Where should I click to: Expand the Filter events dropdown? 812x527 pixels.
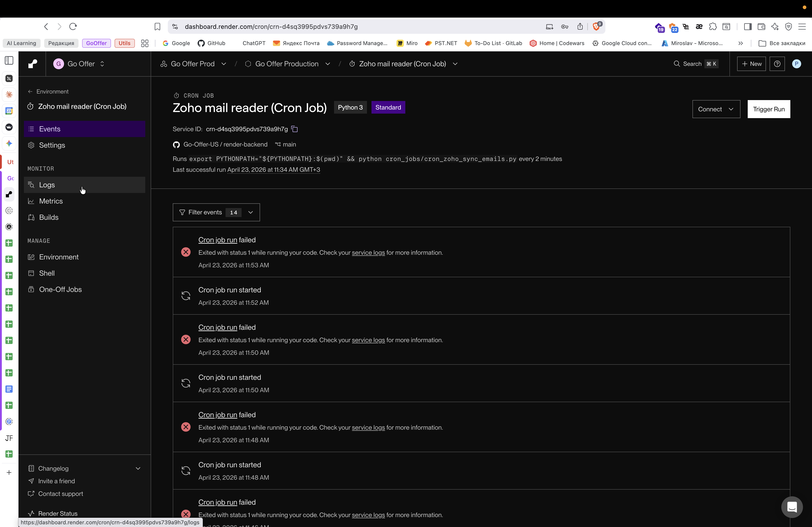pos(216,212)
